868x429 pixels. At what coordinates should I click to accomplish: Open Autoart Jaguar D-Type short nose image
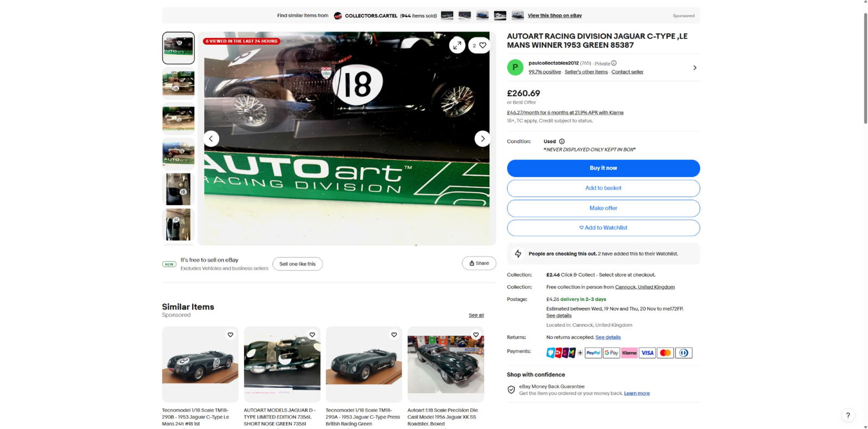tap(282, 364)
